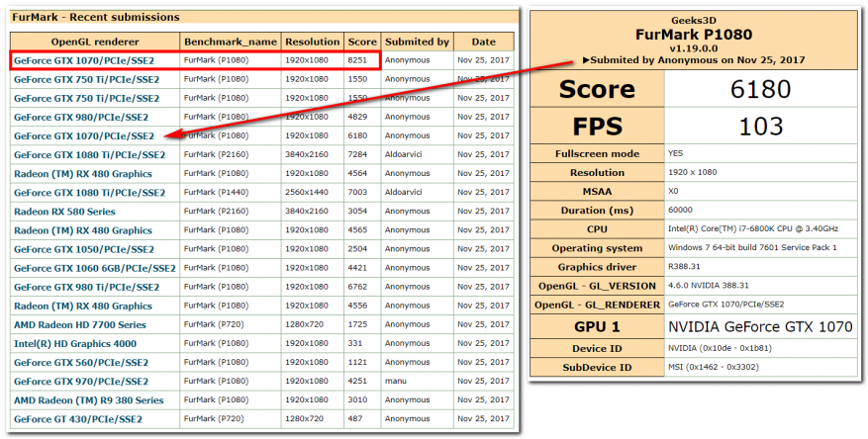Click the FPS value 103
This screenshot has height=439, width=868.
click(x=760, y=127)
